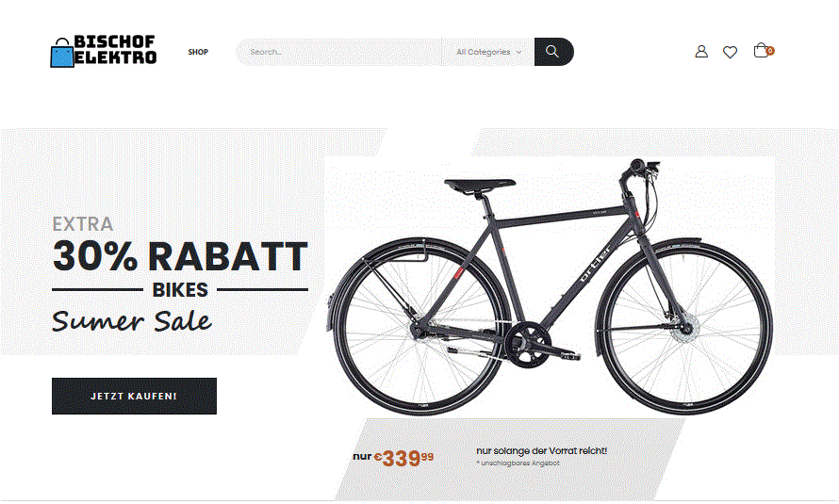Click the nur €339.99 price label
The width and height of the screenshot is (839, 504).
(x=393, y=458)
